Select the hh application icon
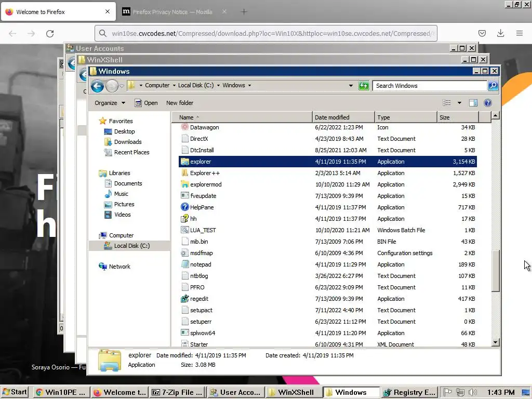This screenshot has width=532, height=399. pyautogui.click(x=184, y=219)
